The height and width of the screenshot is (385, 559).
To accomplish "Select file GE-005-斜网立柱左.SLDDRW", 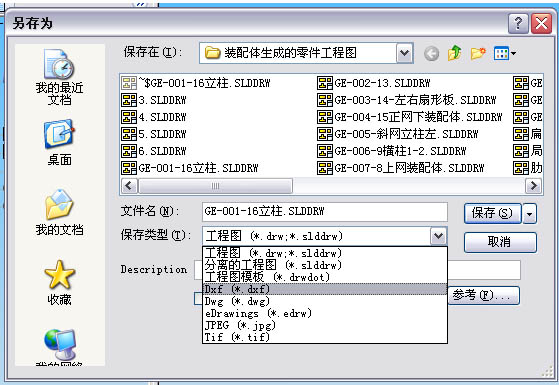I will (x=398, y=134).
